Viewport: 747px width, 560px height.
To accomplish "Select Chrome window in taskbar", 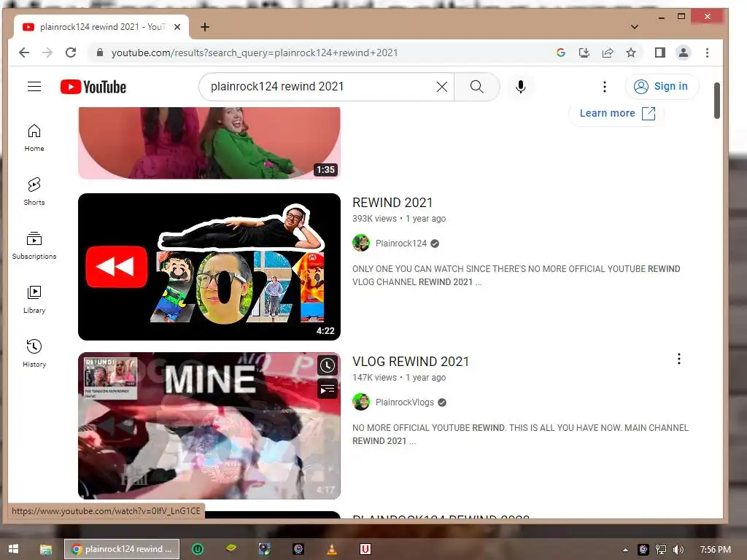I will coord(122,549).
